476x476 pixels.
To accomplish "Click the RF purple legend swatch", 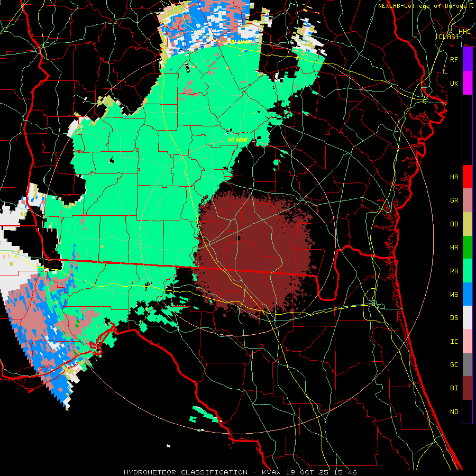I will pos(467,59).
